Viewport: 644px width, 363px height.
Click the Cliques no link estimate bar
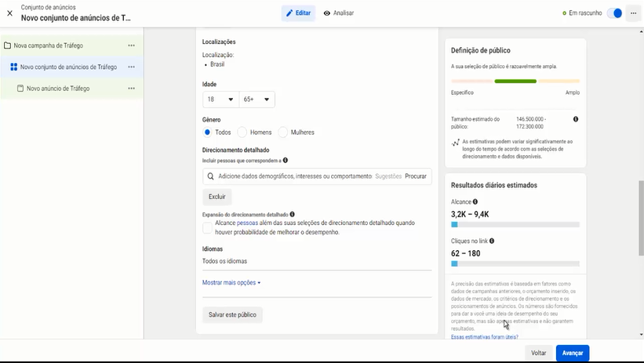coord(515,263)
